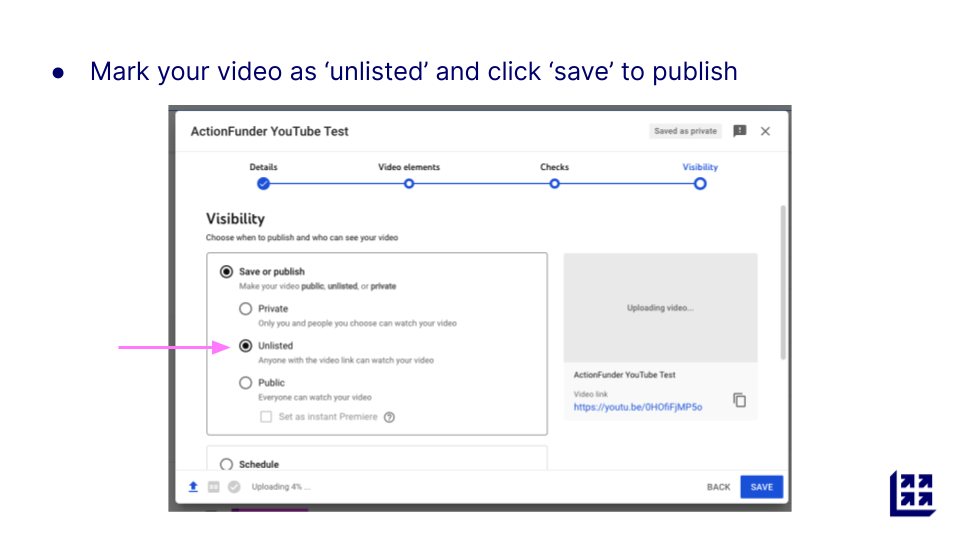960x540 pixels.
Task: Click 'Everyone can watch your video' text
Action: tap(315, 397)
